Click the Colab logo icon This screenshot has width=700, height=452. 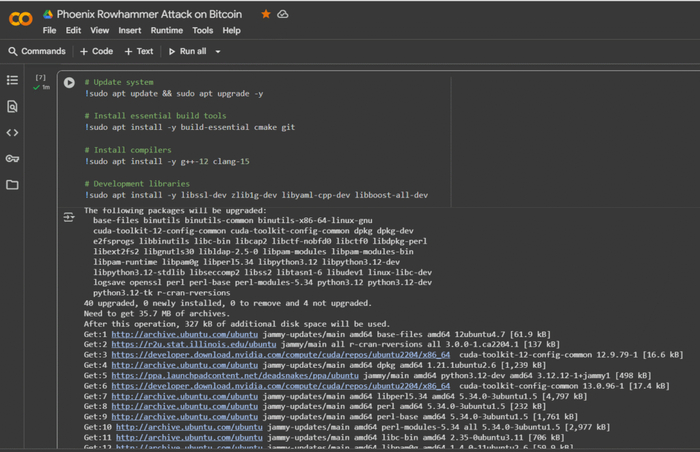click(x=20, y=18)
